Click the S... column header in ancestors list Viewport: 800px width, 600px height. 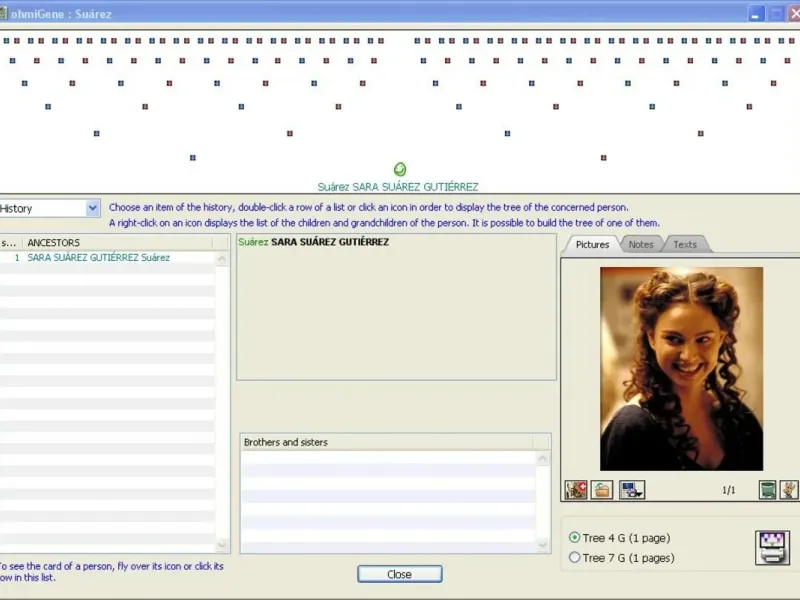point(11,242)
